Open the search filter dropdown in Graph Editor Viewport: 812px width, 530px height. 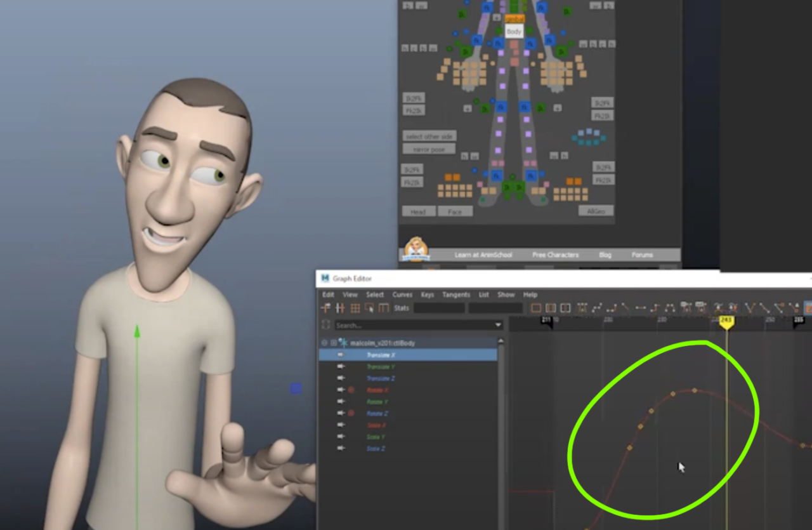[499, 324]
